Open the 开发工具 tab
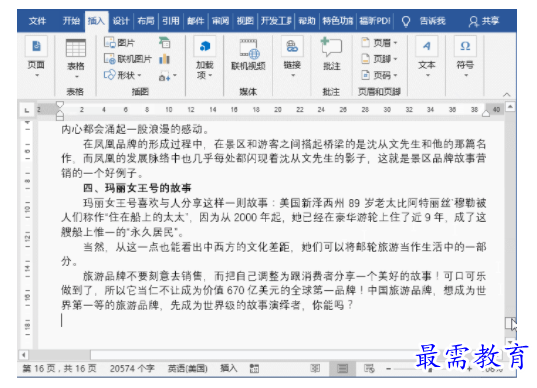The image size is (537, 388). point(276,21)
